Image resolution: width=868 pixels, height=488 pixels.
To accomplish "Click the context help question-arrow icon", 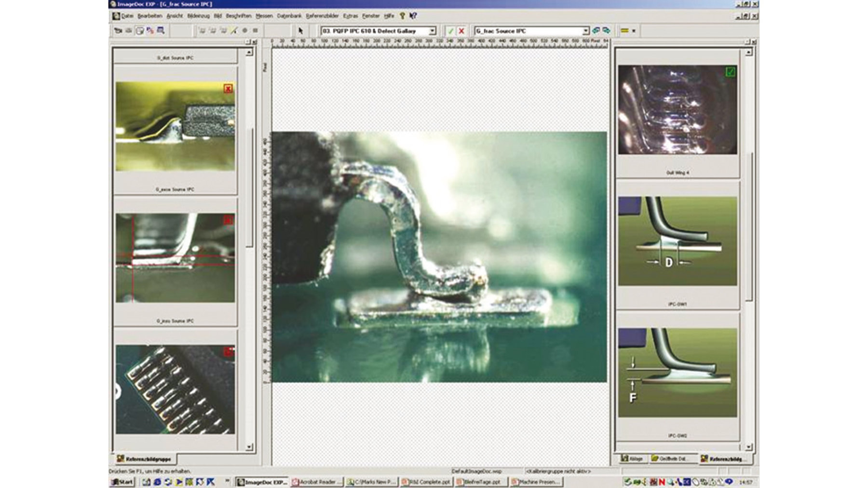I will [x=413, y=16].
